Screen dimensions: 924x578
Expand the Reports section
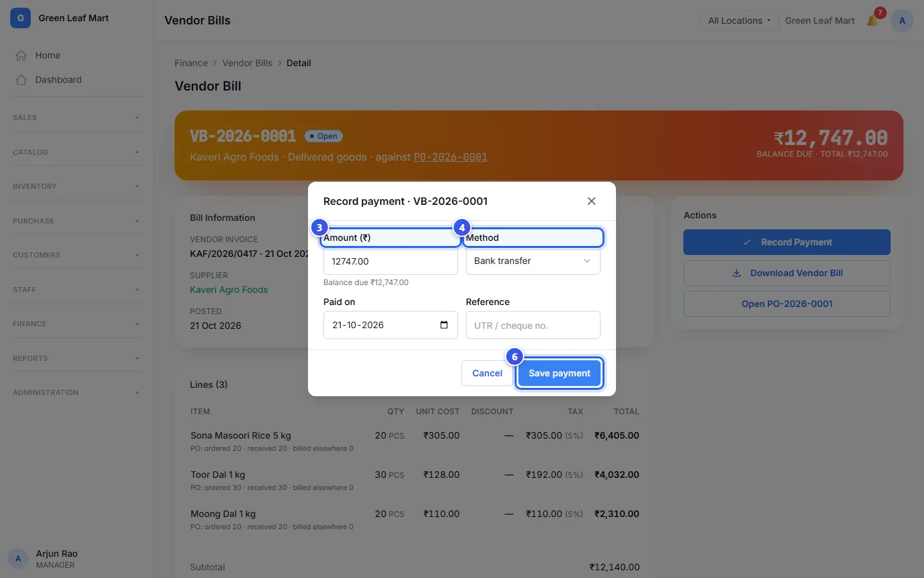[x=77, y=358]
